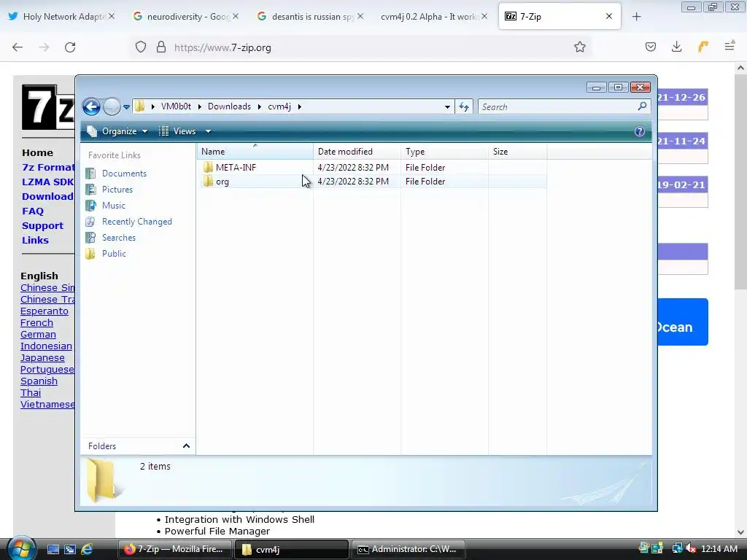Expand the arrow after cvm4j breadcrumb

(300, 106)
